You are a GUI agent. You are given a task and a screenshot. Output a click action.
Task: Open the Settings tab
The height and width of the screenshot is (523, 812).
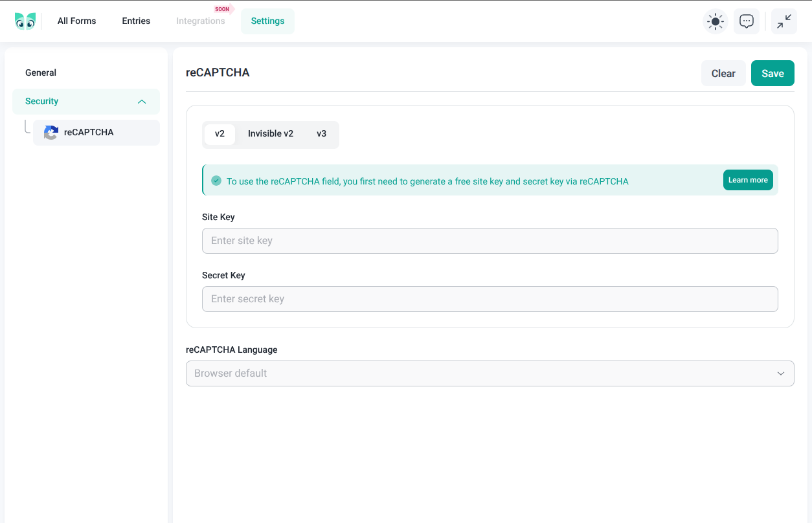pyautogui.click(x=267, y=21)
